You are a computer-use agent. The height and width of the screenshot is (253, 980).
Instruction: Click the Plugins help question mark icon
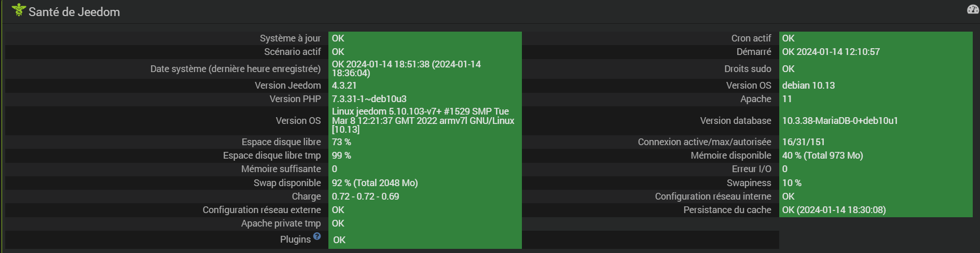pos(317,236)
